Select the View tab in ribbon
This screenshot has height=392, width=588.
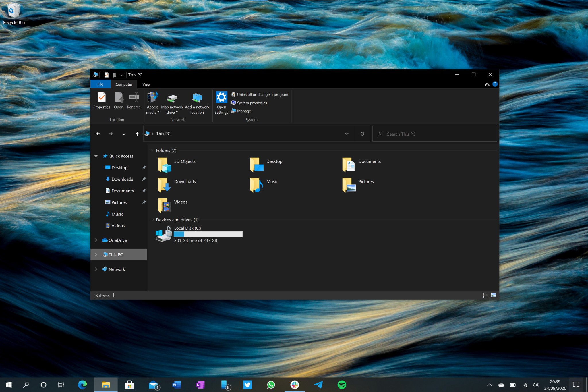(146, 84)
